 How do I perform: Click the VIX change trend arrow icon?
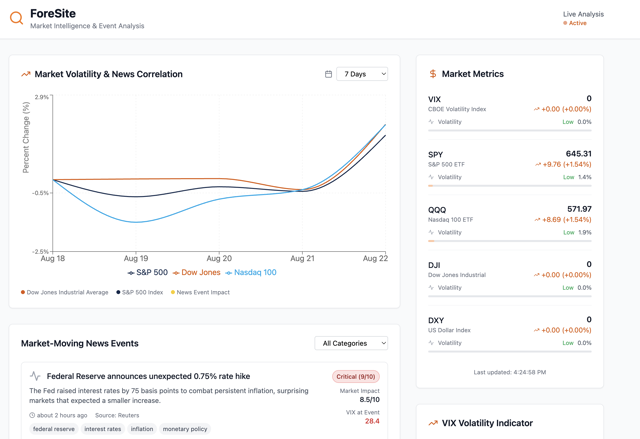tap(536, 109)
